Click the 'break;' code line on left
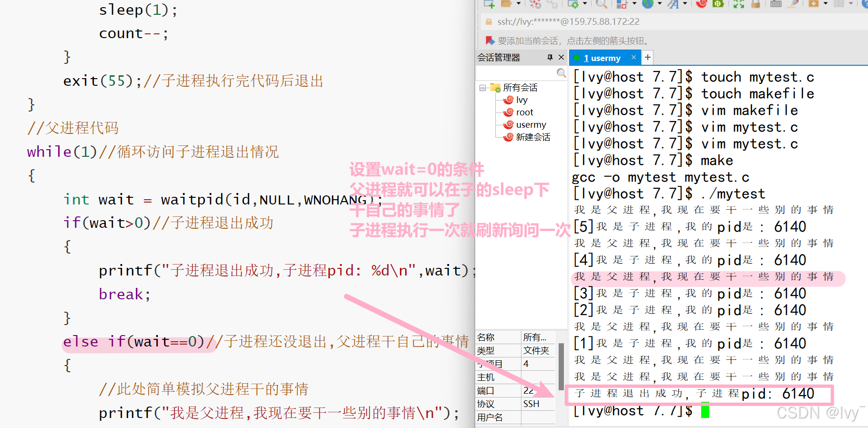868x428 pixels. 124,294
